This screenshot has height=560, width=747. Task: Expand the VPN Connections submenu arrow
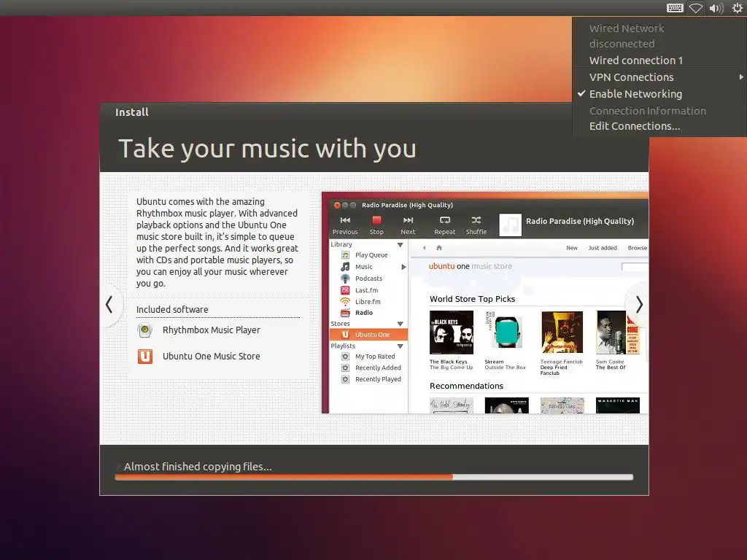(x=741, y=77)
